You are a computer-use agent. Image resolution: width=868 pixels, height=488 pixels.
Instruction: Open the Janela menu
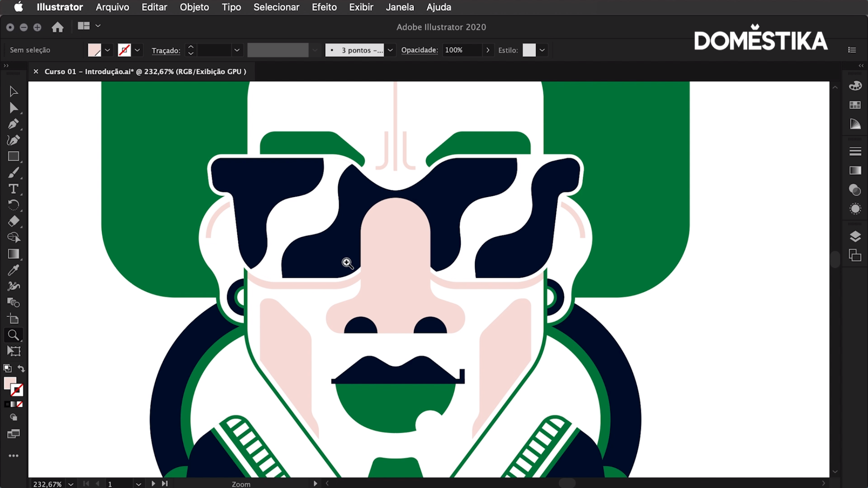coord(399,7)
